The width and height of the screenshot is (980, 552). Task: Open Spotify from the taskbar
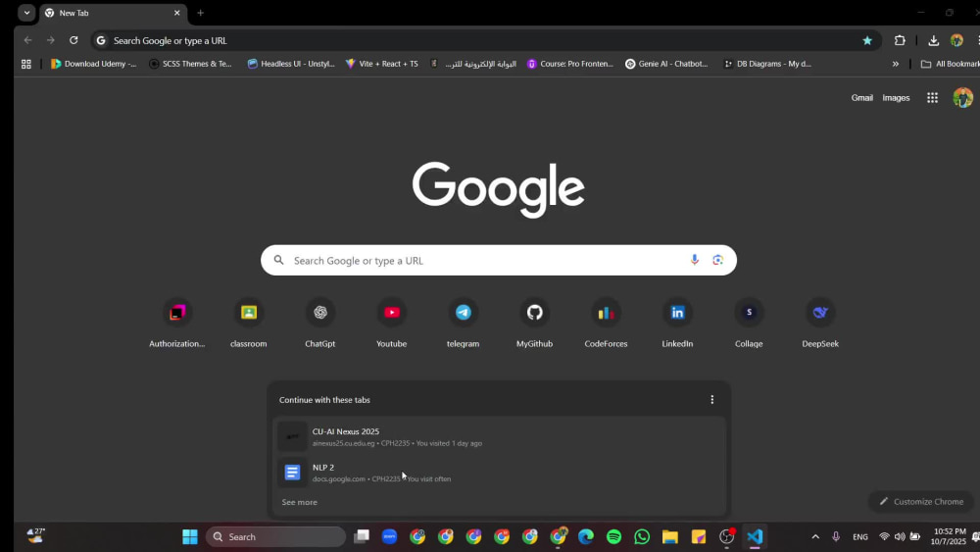[613, 536]
